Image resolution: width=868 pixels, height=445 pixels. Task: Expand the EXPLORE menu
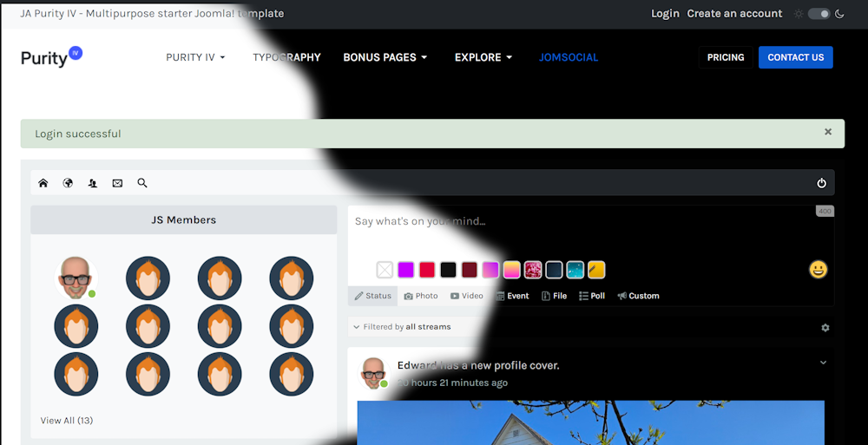coord(483,57)
